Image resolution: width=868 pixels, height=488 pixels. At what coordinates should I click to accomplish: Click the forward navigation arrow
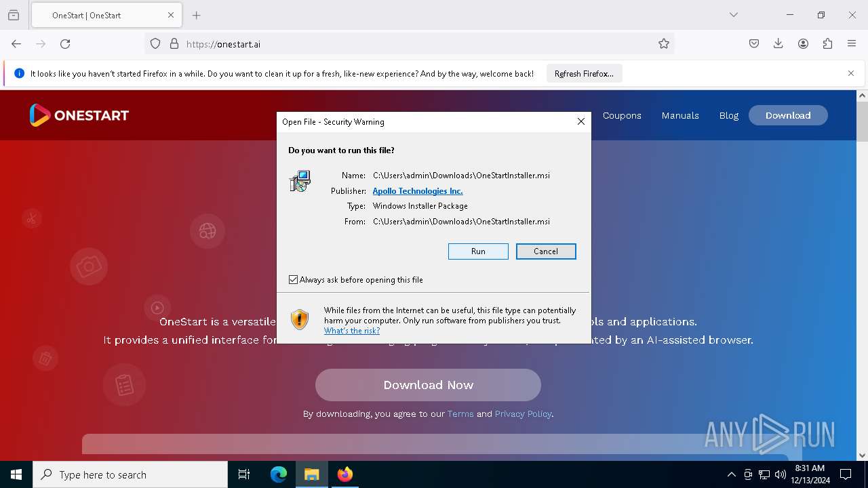click(41, 44)
